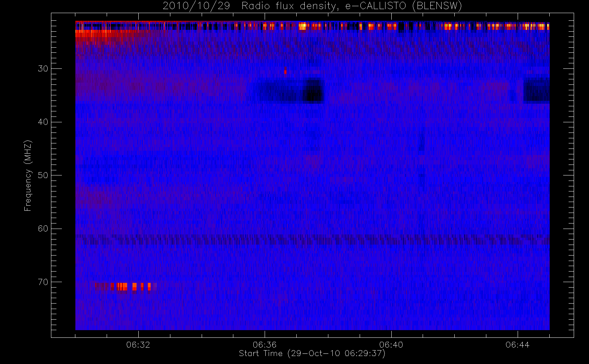Click the 06:32 time tick label

[x=138, y=345]
